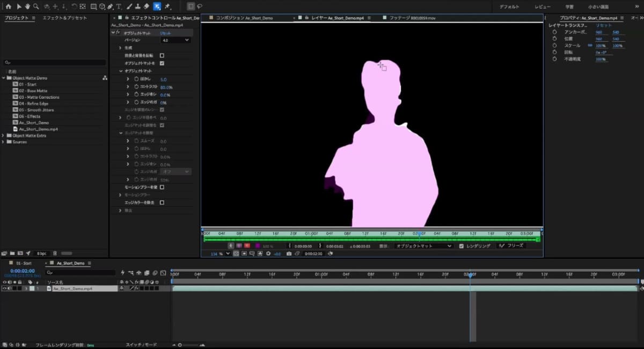The image size is (644, 349).
Task: Toggle the fx effect switch for オブジェクトマット
Action: [x=118, y=33]
